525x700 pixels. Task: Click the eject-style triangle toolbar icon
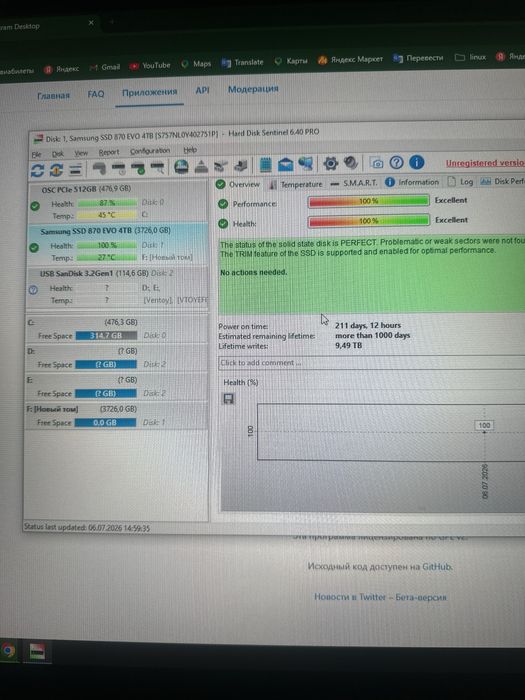pyautogui.click(x=201, y=167)
